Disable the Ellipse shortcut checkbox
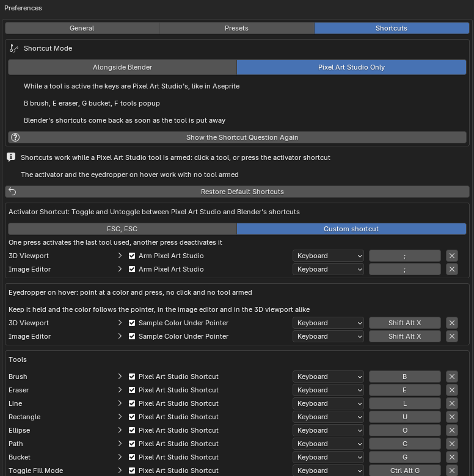Screen dimensions: 474x476 click(132, 430)
